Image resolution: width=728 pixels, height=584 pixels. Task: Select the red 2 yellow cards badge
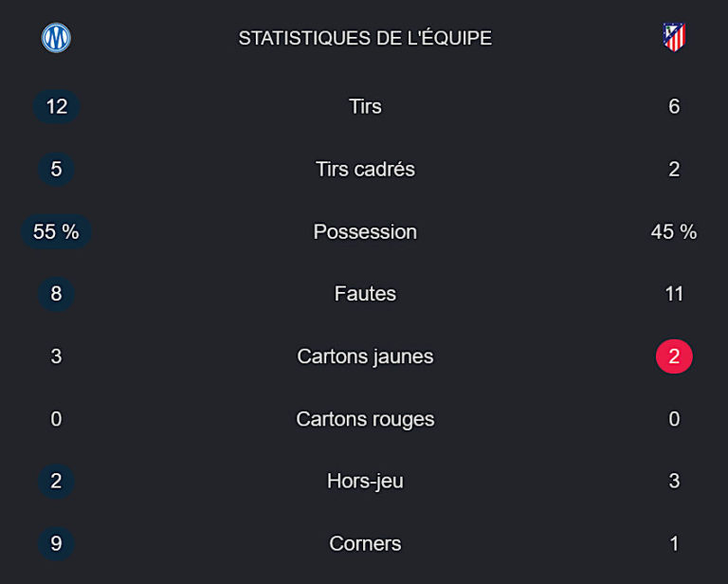pos(674,356)
